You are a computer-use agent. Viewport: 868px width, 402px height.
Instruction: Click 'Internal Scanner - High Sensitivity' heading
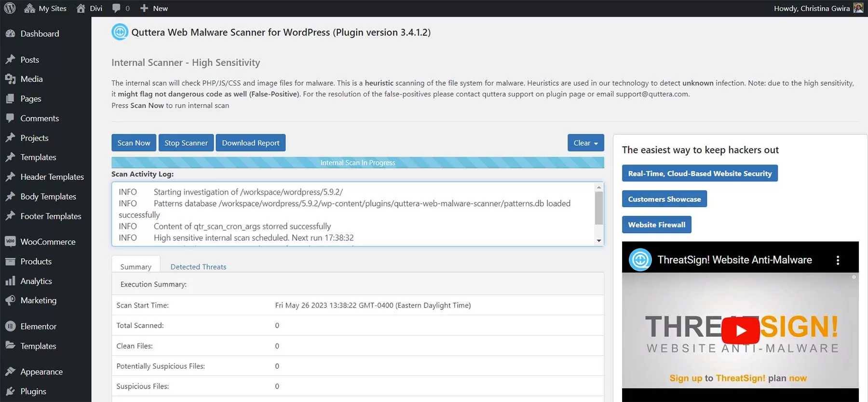pos(186,62)
